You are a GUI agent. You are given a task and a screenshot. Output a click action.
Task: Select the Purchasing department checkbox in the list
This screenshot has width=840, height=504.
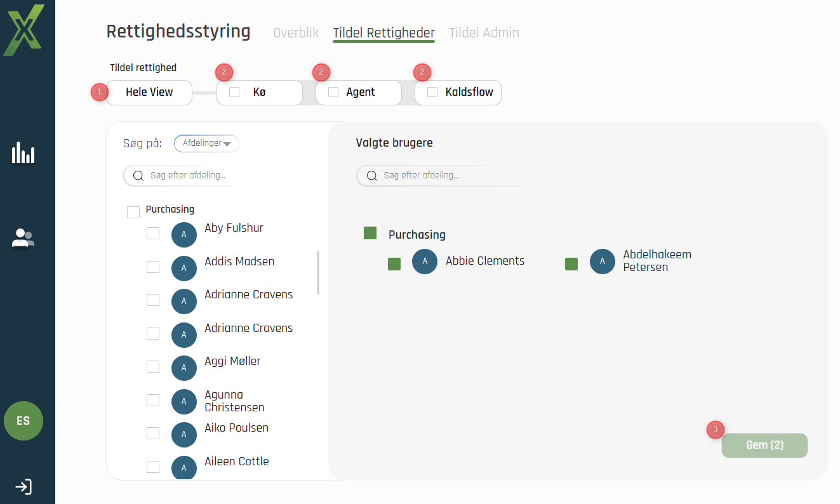point(133,212)
